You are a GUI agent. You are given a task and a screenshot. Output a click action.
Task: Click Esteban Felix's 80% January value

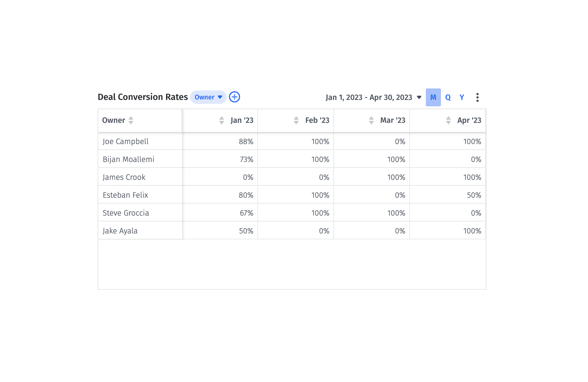246,195
